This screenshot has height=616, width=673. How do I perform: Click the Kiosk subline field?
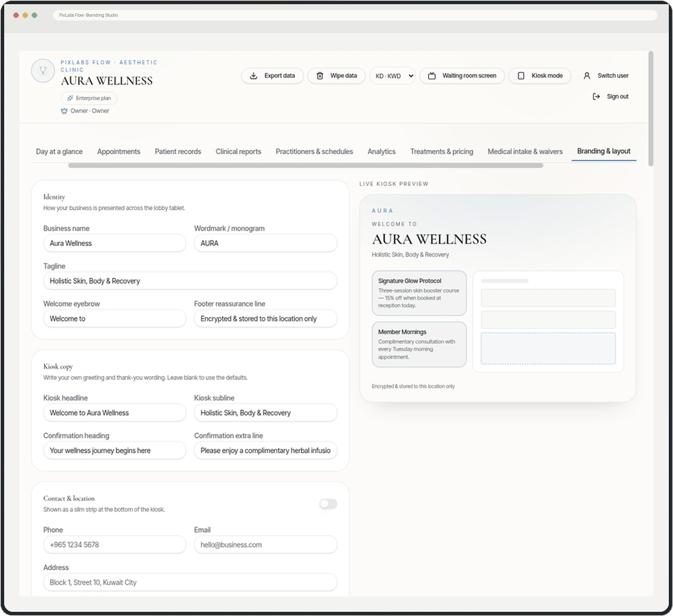coord(265,413)
